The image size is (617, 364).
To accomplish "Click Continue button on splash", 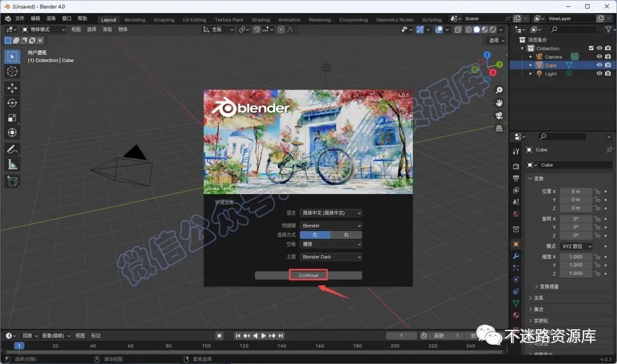I will tap(308, 276).
